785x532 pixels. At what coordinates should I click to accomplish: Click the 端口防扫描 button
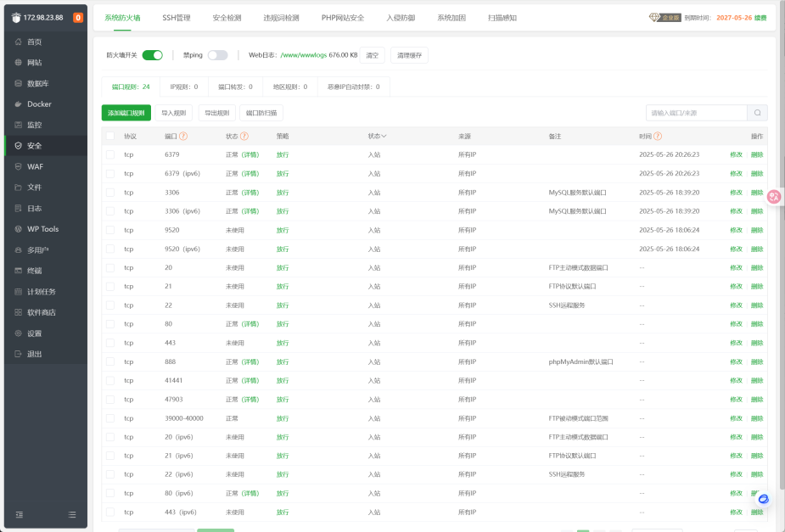click(x=261, y=113)
